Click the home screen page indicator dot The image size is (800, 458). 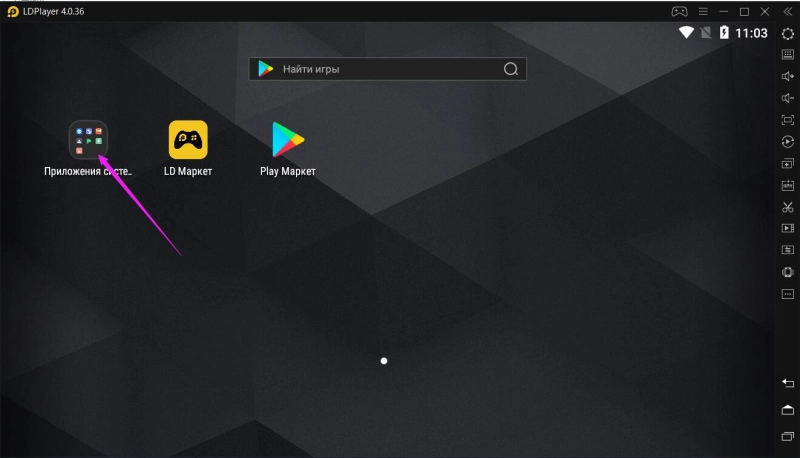[384, 361]
